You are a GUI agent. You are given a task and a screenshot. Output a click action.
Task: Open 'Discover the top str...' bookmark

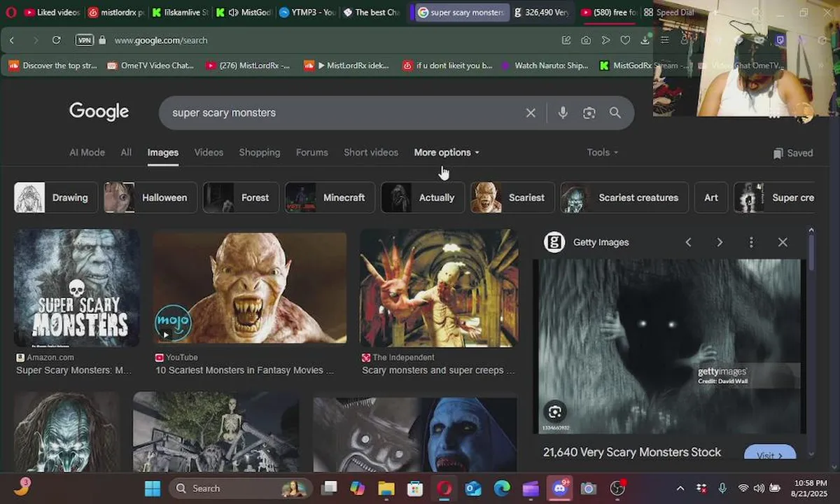tap(53, 65)
